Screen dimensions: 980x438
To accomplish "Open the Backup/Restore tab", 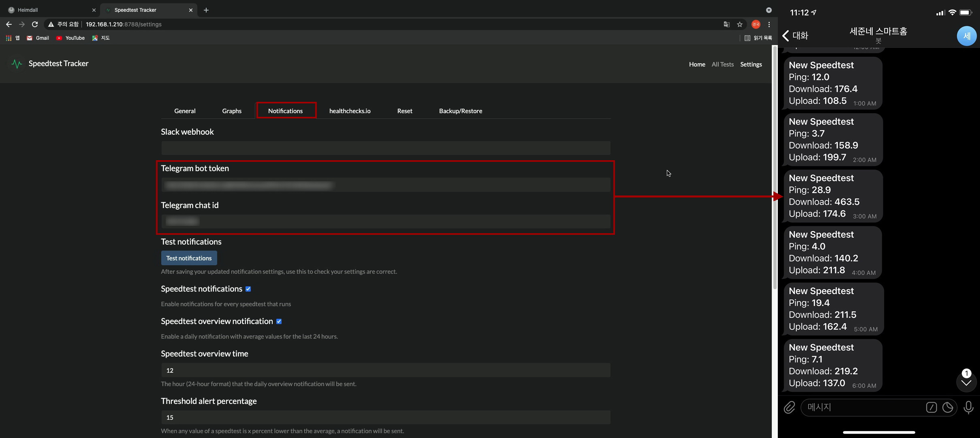I will 460,111.
